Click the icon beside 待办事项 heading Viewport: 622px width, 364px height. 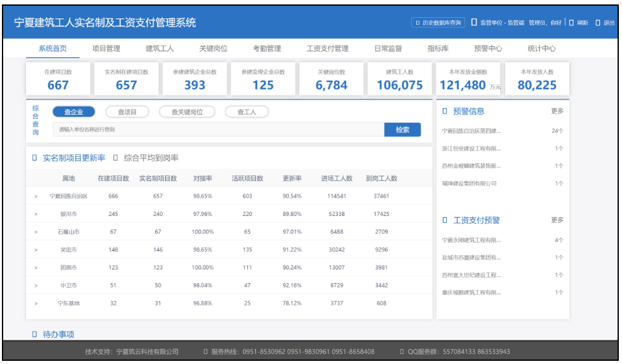34,334
